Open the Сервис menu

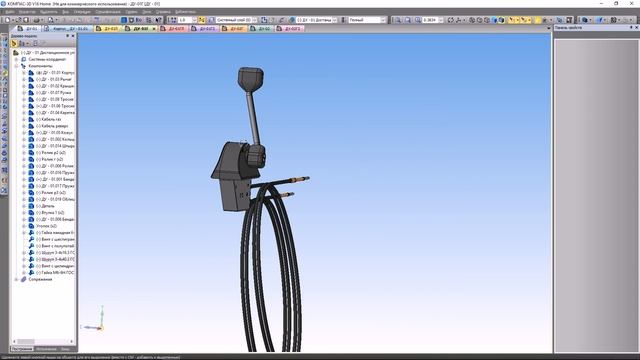click(131, 12)
